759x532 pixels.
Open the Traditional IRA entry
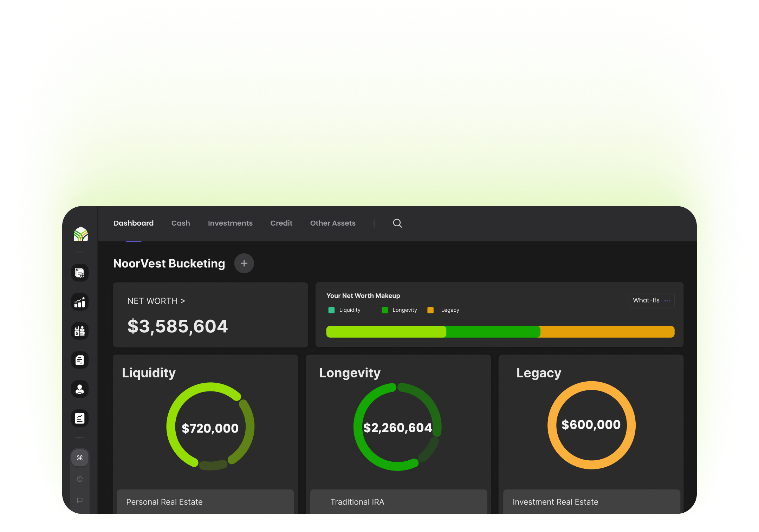pos(398,502)
